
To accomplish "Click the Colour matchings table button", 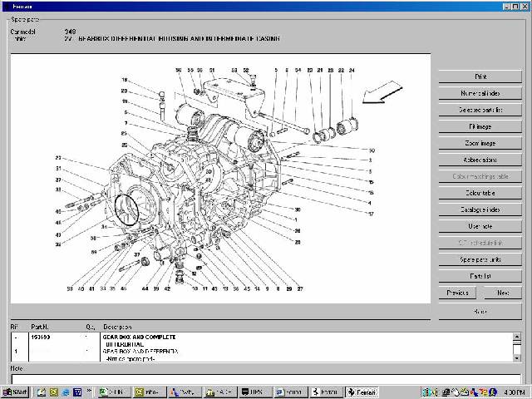I will point(480,176).
